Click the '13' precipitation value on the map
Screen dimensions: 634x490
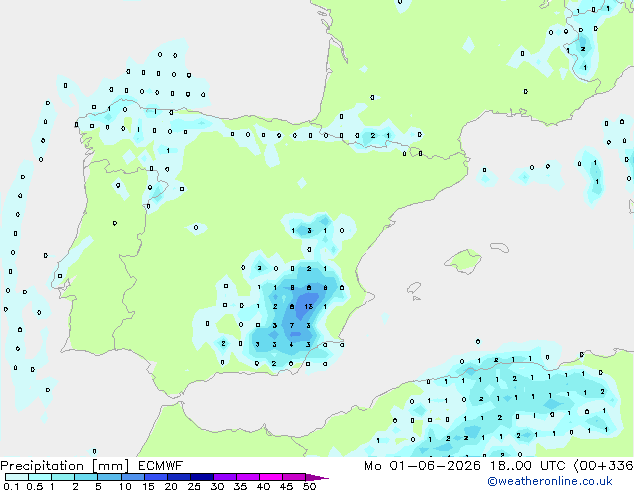point(309,306)
